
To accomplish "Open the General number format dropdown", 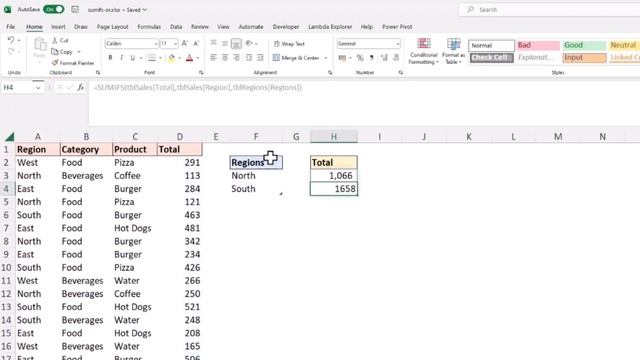I will (x=398, y=44).
